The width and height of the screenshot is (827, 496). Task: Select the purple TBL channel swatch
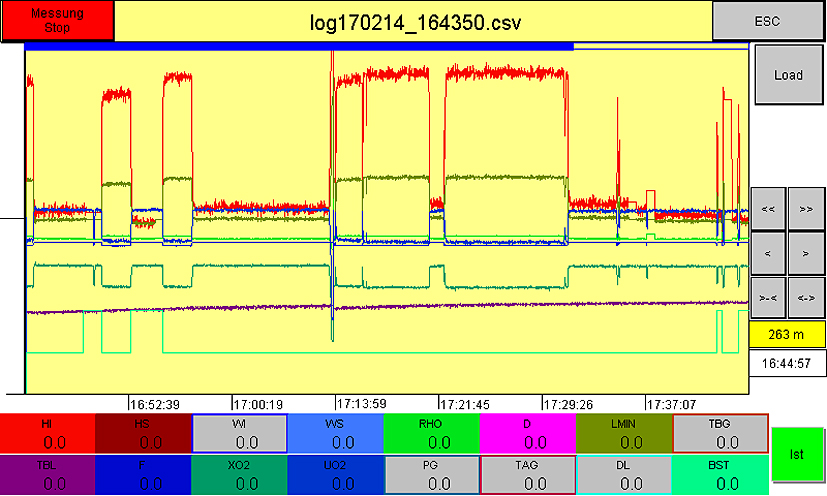(48, 475)
